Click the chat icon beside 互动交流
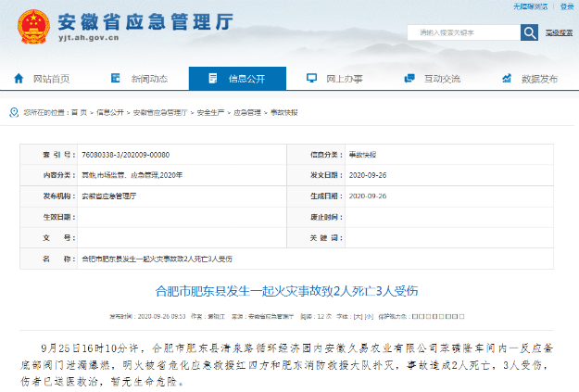Image resolution: width=579 pixels, height=392 pixels. pyautogui.click(x=409, y=79)
